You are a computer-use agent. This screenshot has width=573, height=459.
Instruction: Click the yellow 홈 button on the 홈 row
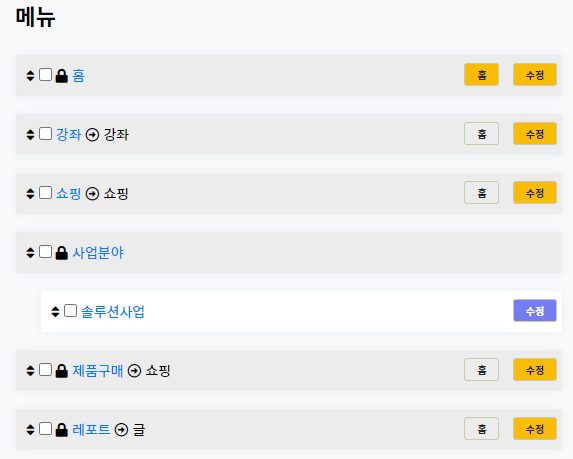tap(481, 75)
